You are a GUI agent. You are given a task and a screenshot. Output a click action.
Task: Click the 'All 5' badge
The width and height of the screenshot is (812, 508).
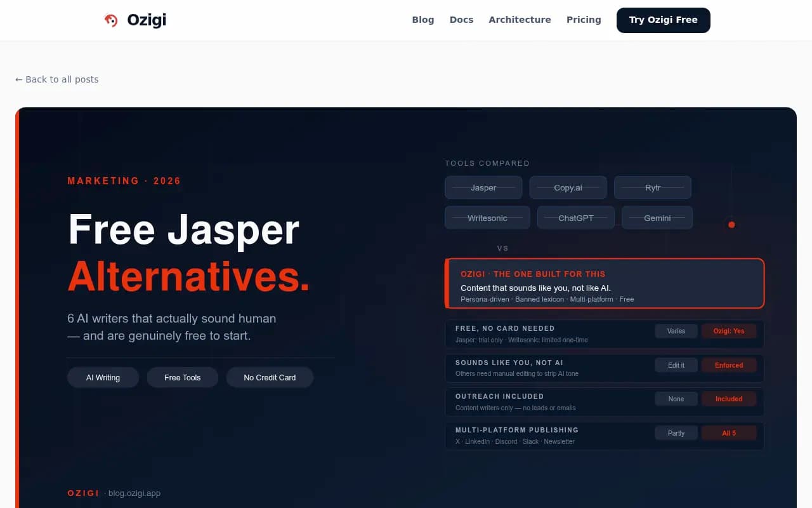pyautogui.click(x=729, y=433)
